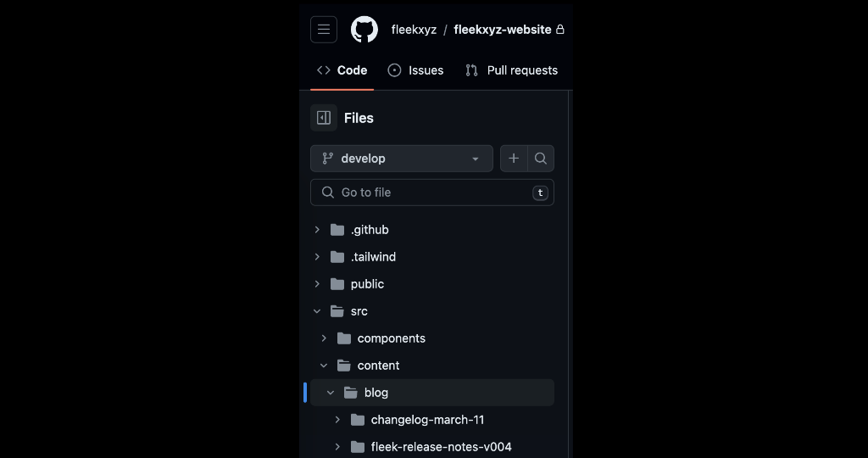Click the folder icon beside public
The height and width of the screenshot is (458, 868).
pyautogui.click(x=337, y=283)
